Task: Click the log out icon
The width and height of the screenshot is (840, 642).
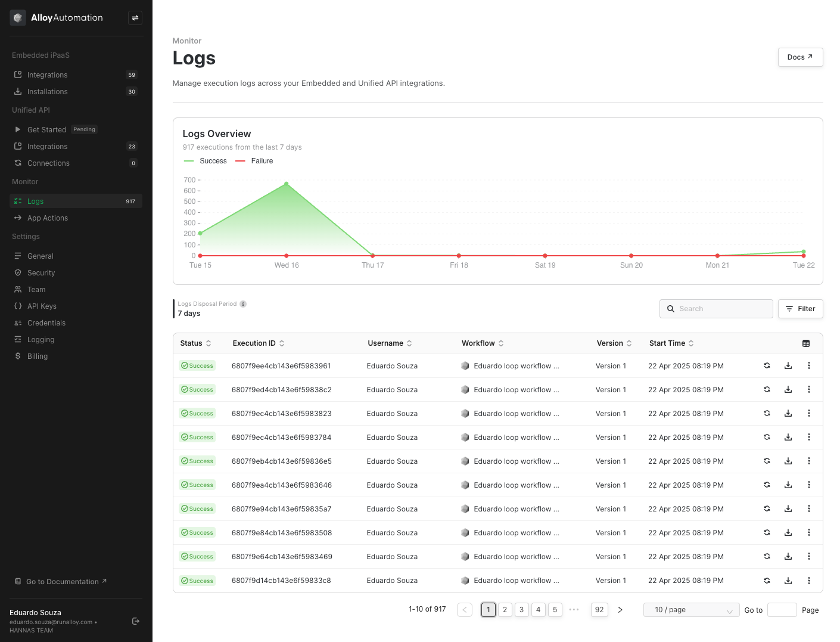Action: [x=136, y=621]
